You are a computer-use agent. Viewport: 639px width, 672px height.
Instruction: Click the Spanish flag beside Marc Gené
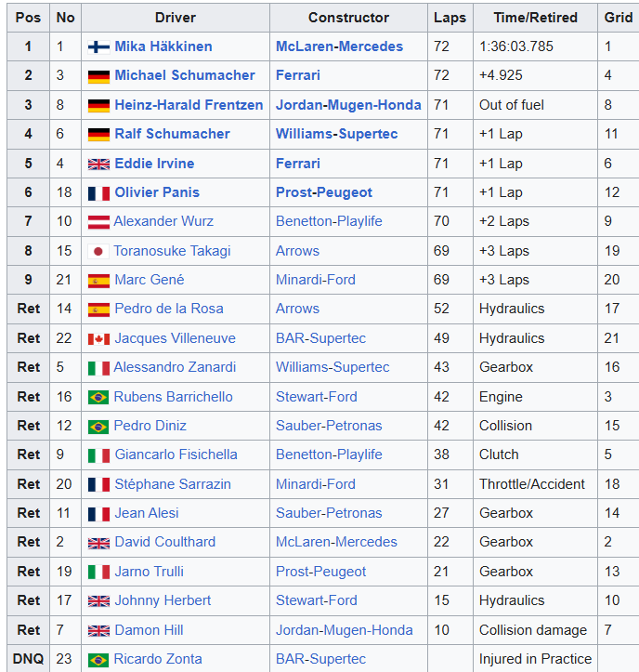(x=98, y=281)
